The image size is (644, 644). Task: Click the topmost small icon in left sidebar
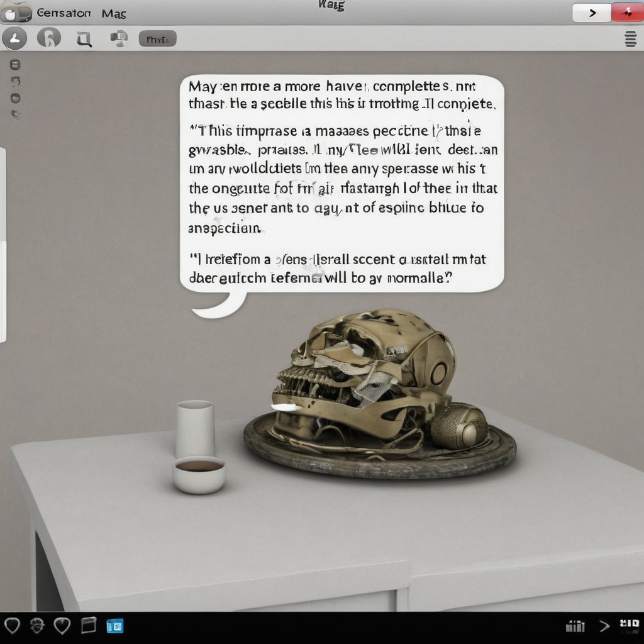[x=16, y=65]
